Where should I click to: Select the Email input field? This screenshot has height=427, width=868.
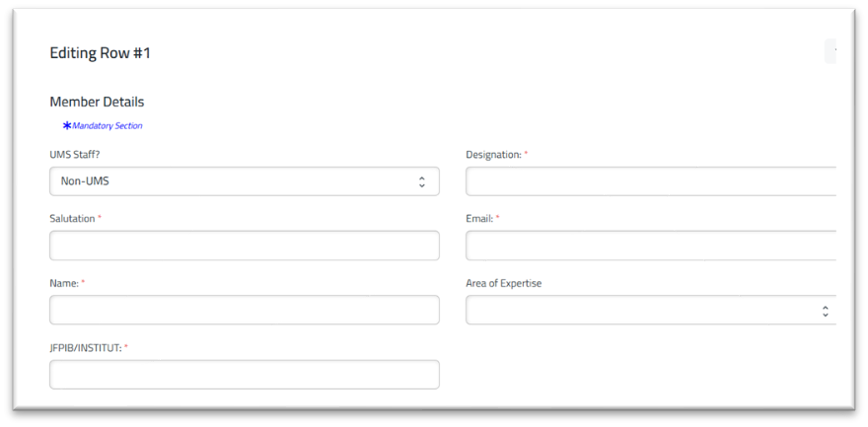coord(650,246)
